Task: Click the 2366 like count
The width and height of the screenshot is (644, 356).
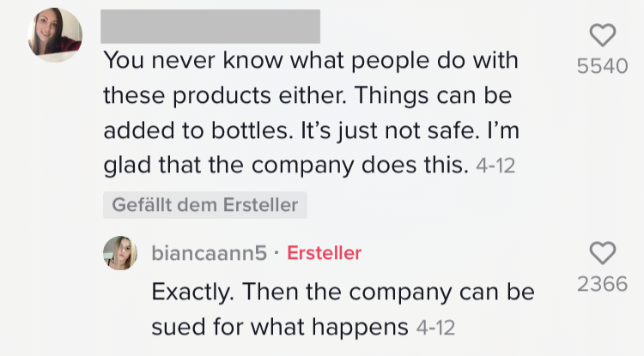Action: [603, 284]
